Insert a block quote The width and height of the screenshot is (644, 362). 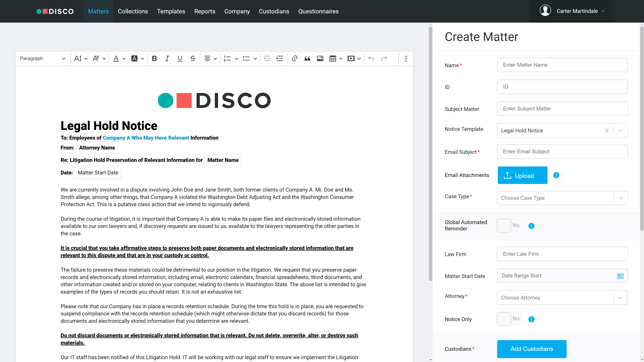307,58
